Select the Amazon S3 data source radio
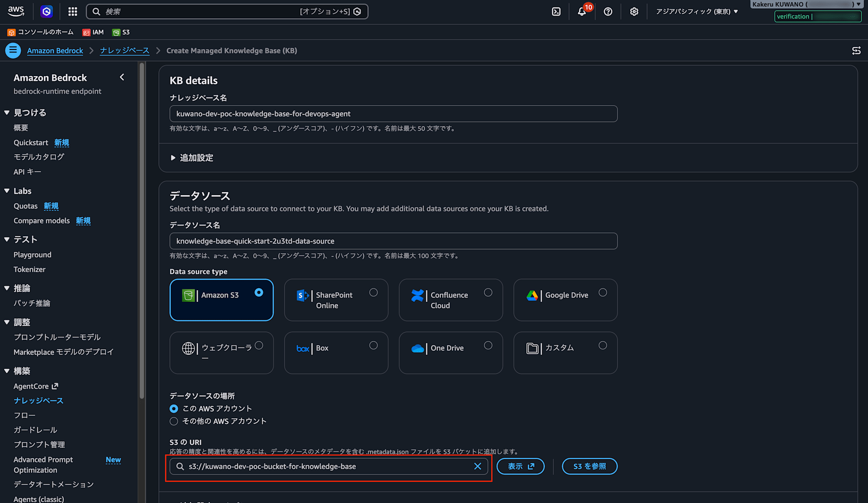This screenshot has height=503, width=868. click(259, 292)
